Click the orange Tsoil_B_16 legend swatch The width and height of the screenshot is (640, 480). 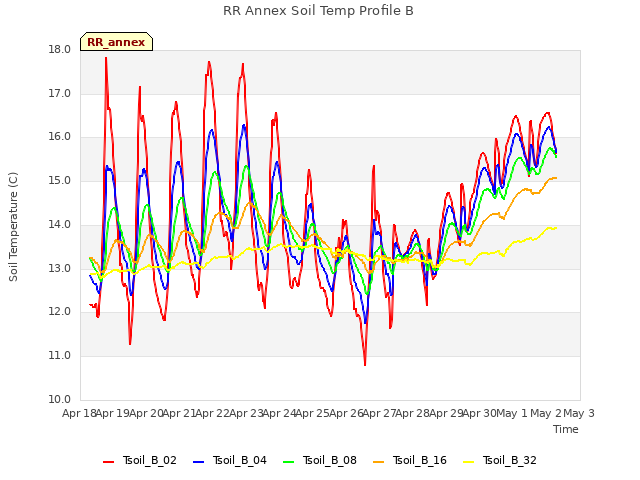379,462
